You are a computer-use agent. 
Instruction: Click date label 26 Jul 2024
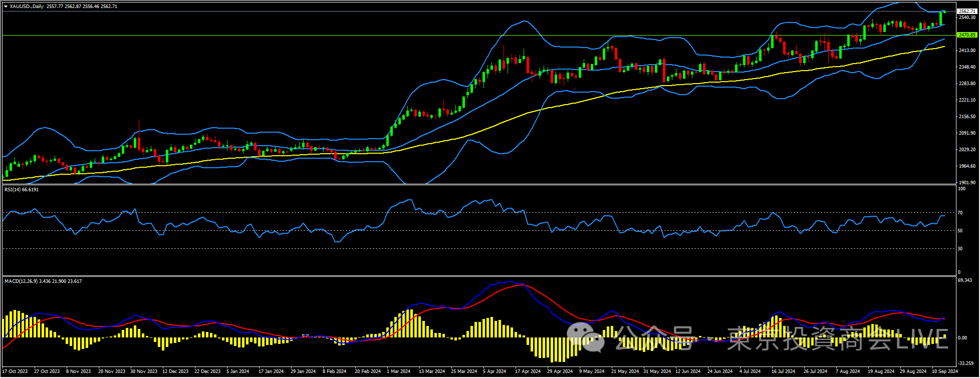click(x=816, y=371)
